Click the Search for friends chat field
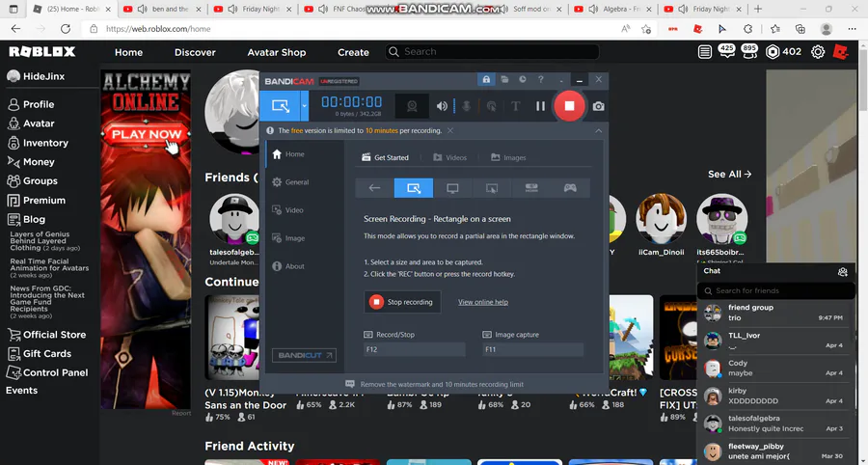This screenshot has width=868, height=465. [x=776, y=290]
